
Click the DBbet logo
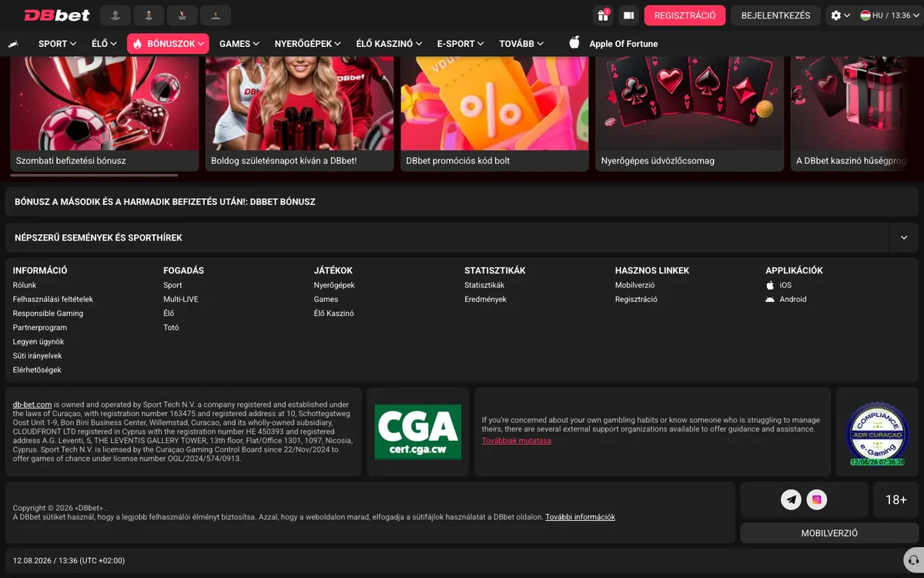[x=57, y=15]
